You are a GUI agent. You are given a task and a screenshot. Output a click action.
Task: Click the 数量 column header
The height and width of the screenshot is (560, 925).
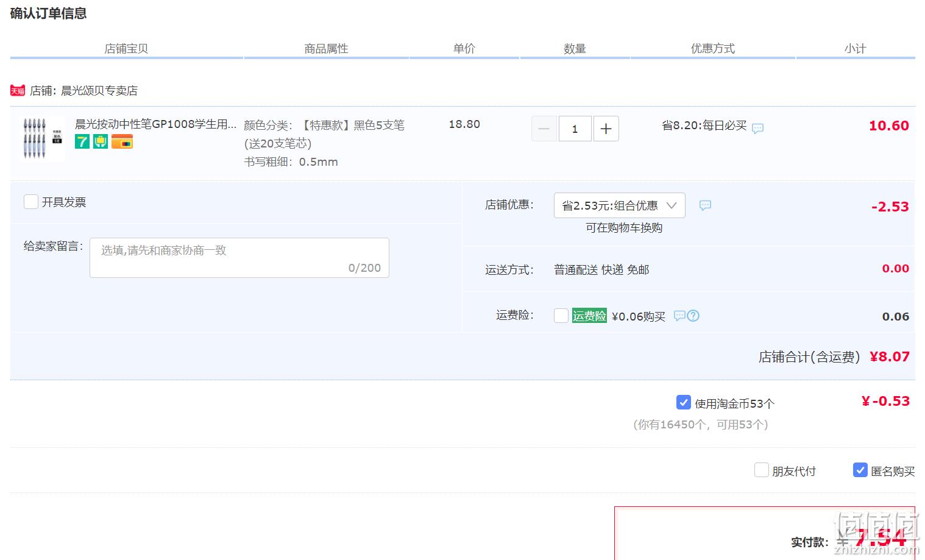575,49
